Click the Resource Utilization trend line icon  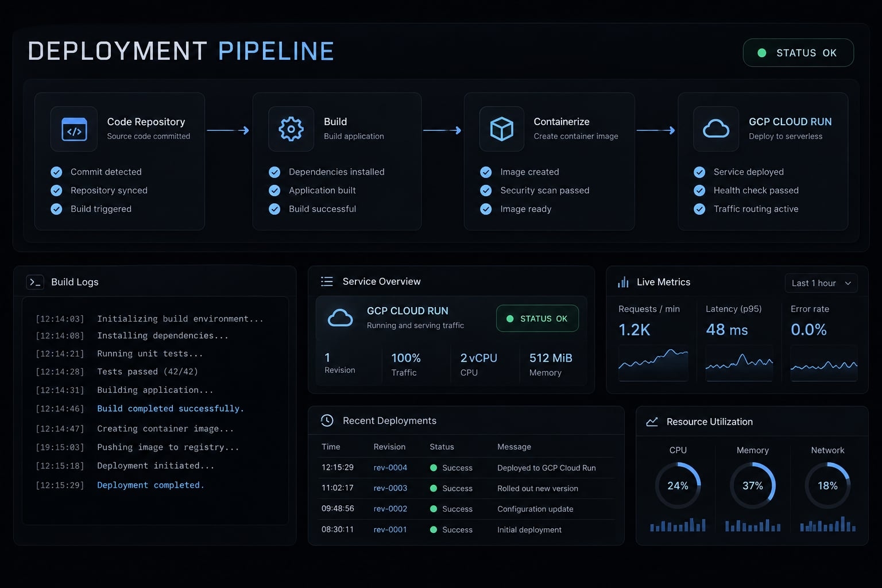[652, 421]
